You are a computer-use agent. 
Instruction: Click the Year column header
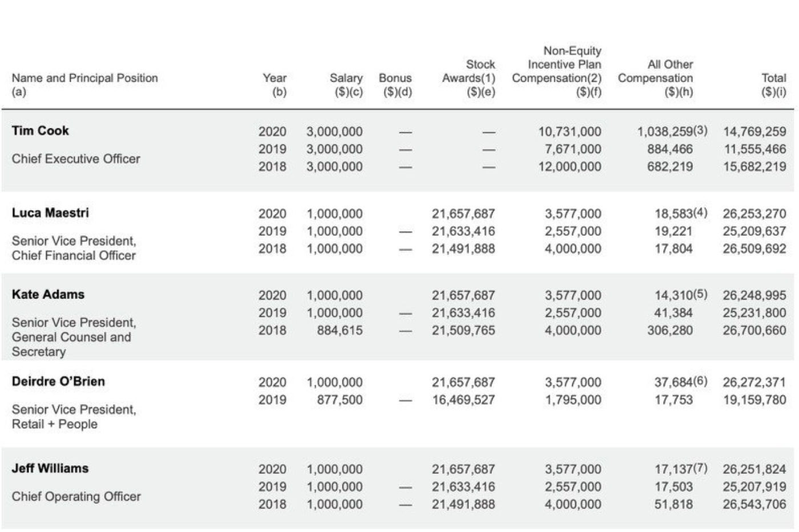[275, 84]
